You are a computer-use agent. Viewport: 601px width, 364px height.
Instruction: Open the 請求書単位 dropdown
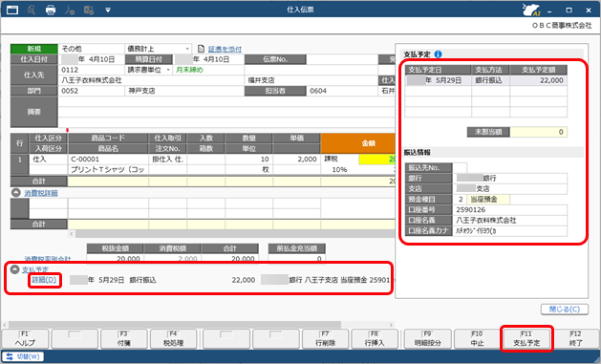point(168,70)
